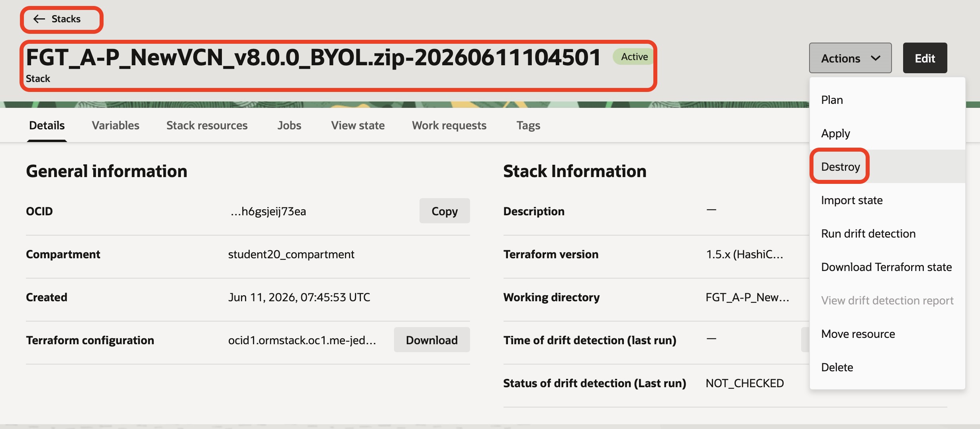Select Run drift detection entry

(887, 234)
